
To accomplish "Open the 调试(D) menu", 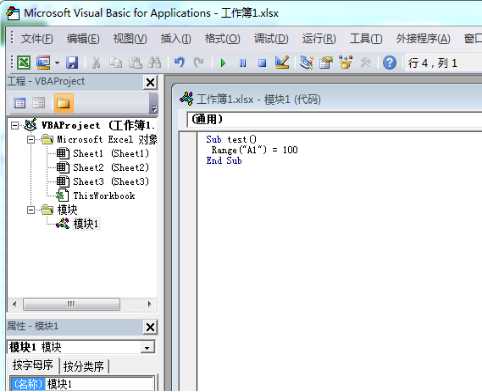I will [x=271, y=39].
